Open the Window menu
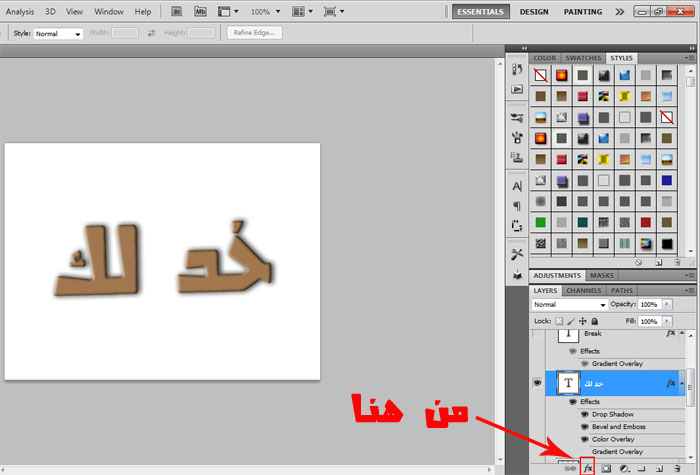 coord(109,12)
